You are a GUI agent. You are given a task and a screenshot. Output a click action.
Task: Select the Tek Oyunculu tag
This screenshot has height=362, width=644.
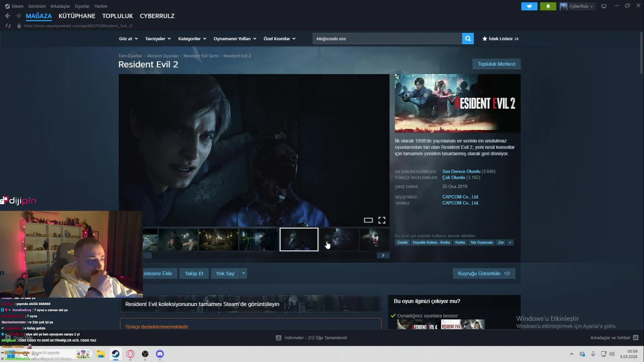(481, 242)
